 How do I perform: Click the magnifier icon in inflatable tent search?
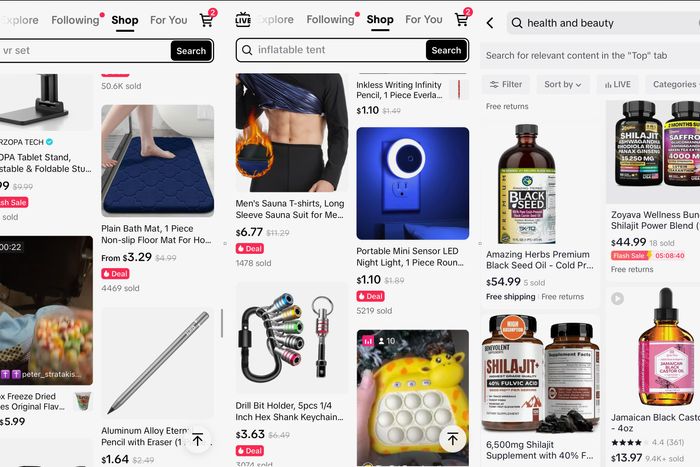coord(247,50)
